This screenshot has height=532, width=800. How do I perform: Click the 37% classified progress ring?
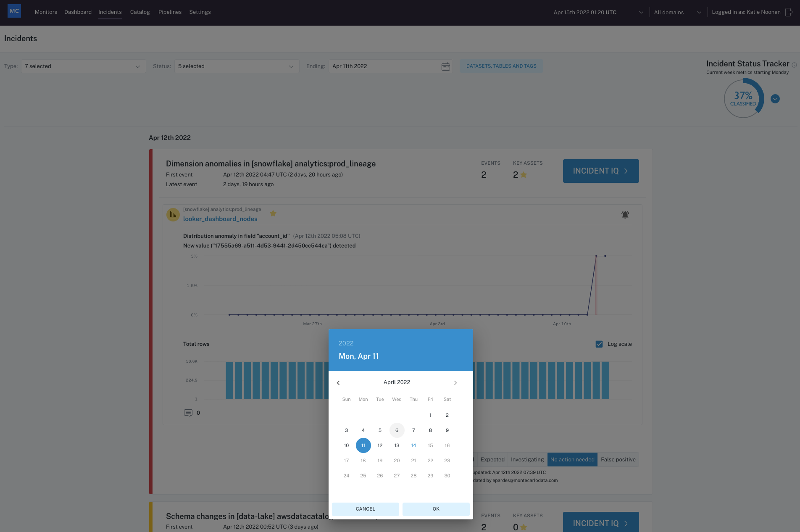point(743,98)
